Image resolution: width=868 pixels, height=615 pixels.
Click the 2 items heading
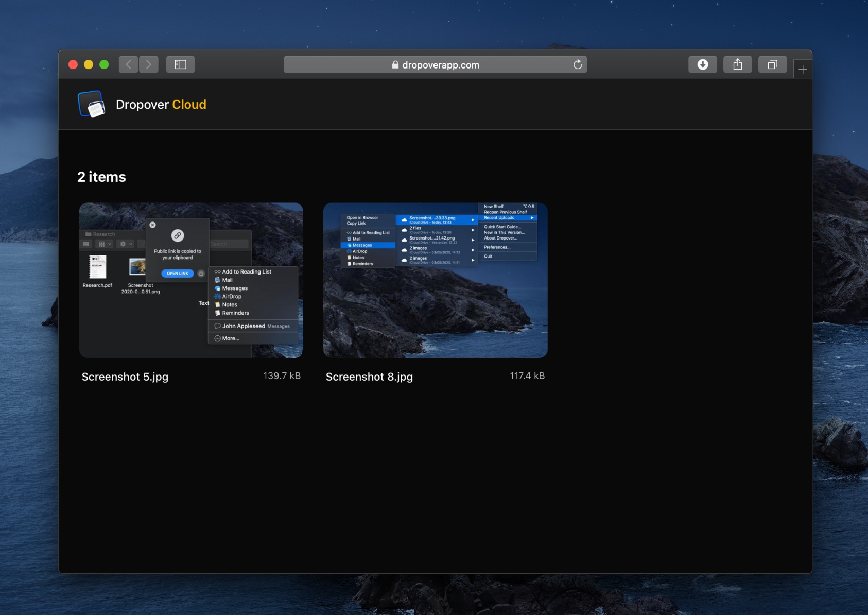(101, 177)
